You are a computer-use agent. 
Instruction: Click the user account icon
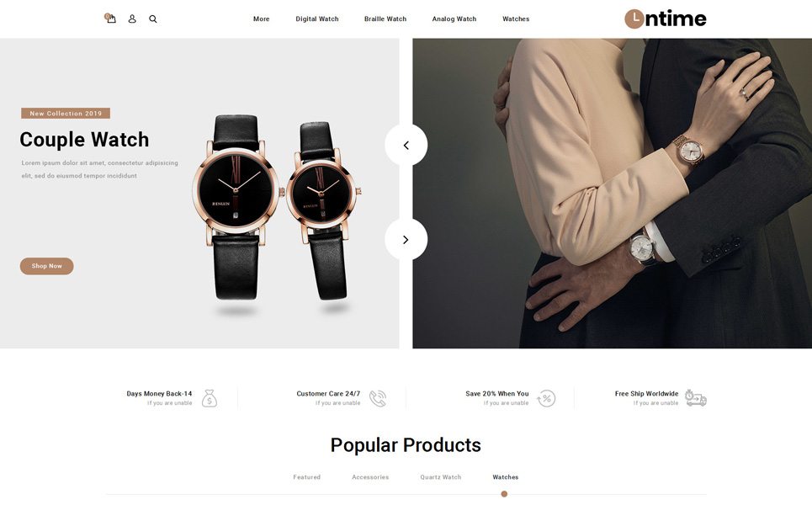click(x=132, y=19)
